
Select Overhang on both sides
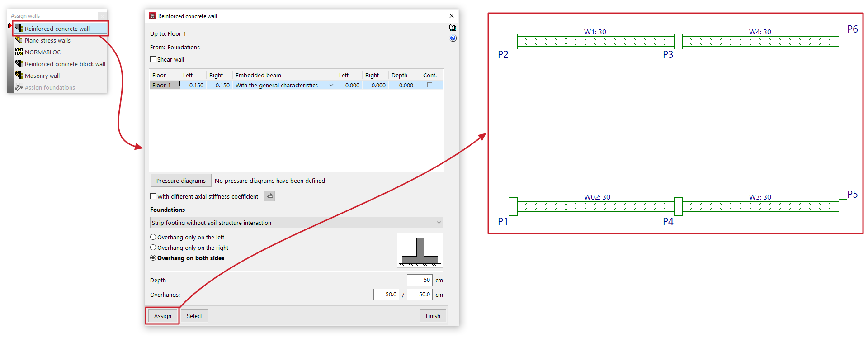point(153,258)
